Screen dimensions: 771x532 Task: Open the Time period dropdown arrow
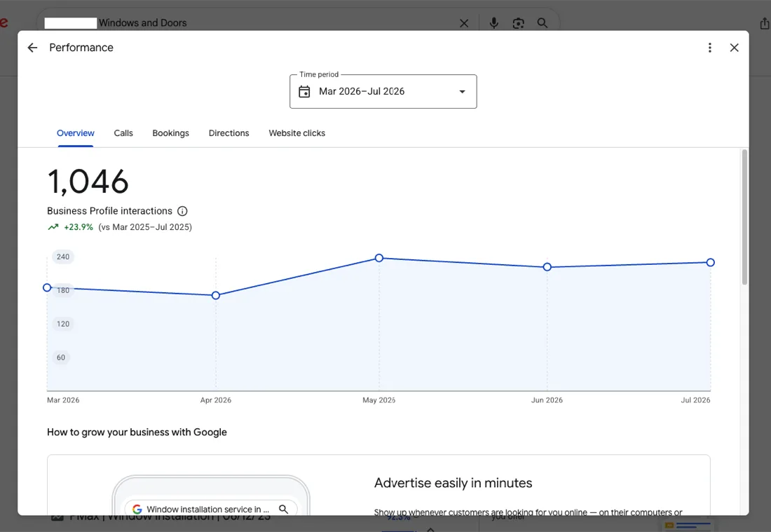[462, 91]
